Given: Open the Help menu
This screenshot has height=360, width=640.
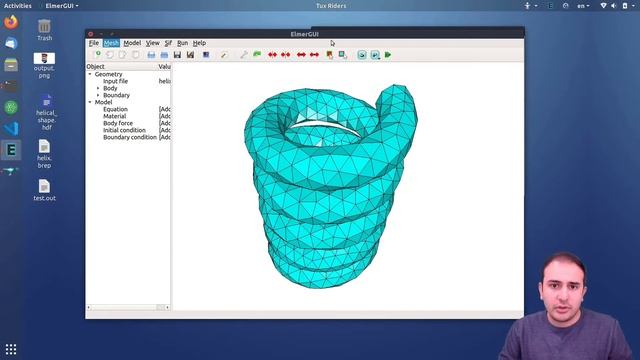Looking at the screenshot, I should pyautogui.click(x=199, y=43).
